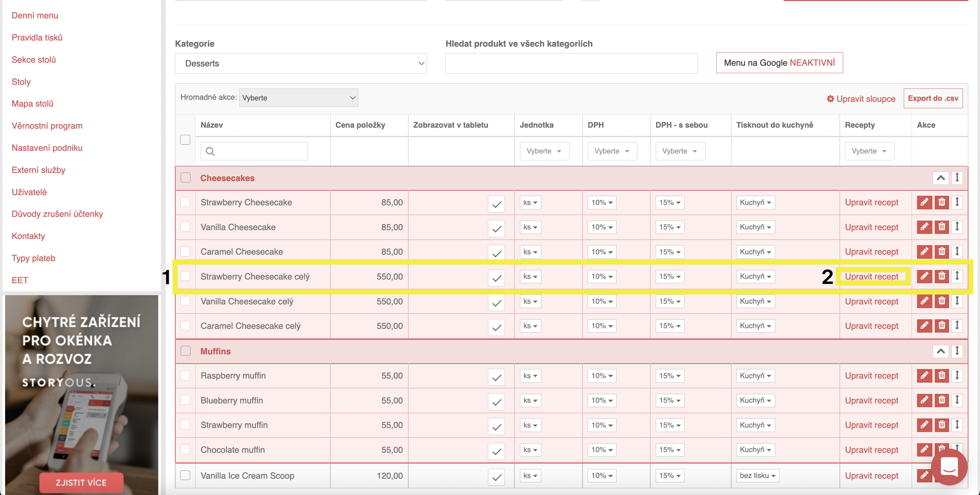Screen dimensions: 980x495
Task: Collapse the Cheesecakes group
Action: (x=941, y=178)
